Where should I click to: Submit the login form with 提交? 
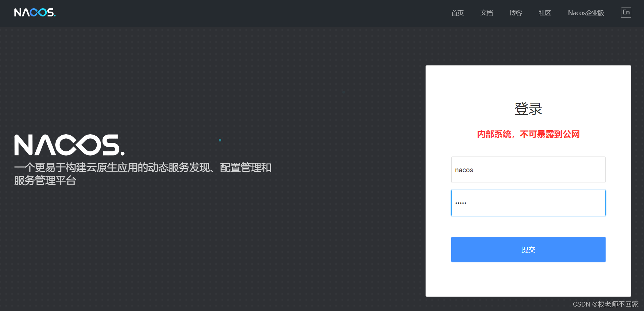(528, 250)
